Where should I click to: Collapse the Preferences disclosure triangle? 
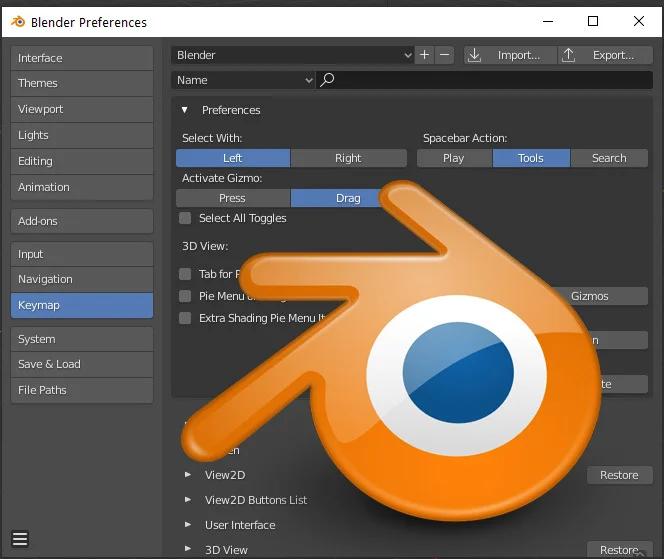click(x=185, y=110)
